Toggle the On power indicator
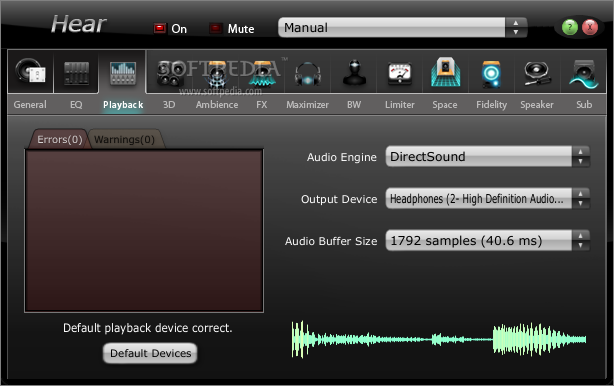 pyautogui.click(x=159, y=28)
